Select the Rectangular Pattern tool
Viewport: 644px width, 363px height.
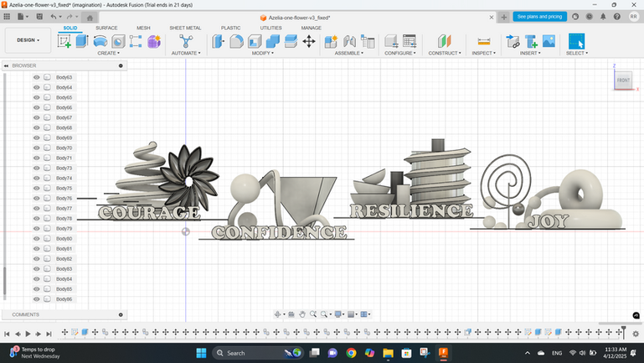point(136,42)
